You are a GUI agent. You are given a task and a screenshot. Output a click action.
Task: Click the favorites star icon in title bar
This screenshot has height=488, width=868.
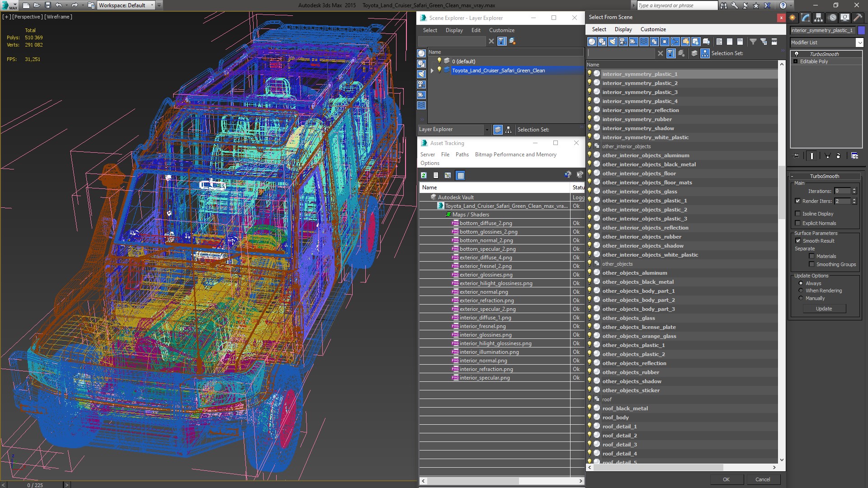coord(756,5)
